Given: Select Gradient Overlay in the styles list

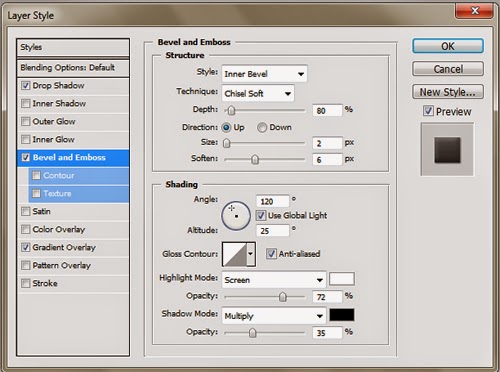Looking at the screenshot, I should click(x=73, y=247).
